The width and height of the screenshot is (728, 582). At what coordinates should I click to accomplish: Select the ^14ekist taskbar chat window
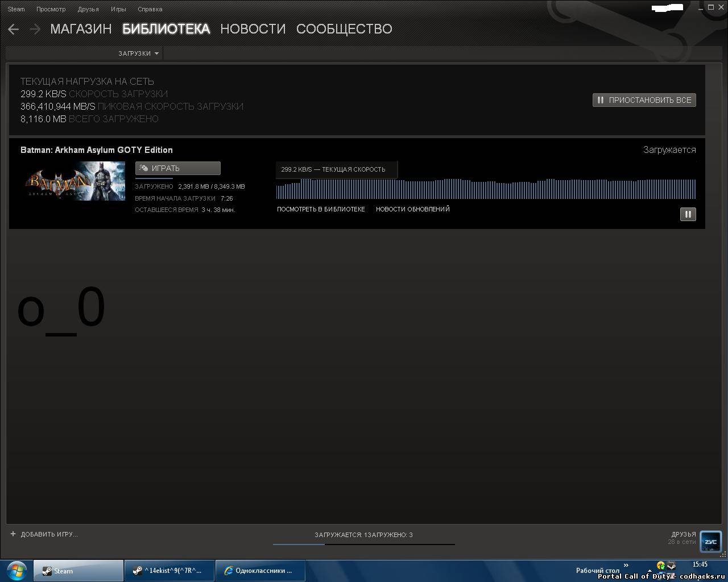169,571
